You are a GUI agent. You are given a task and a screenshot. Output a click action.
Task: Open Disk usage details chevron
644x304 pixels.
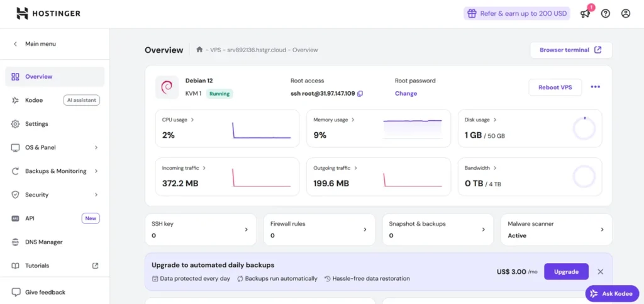coord(495,120)
